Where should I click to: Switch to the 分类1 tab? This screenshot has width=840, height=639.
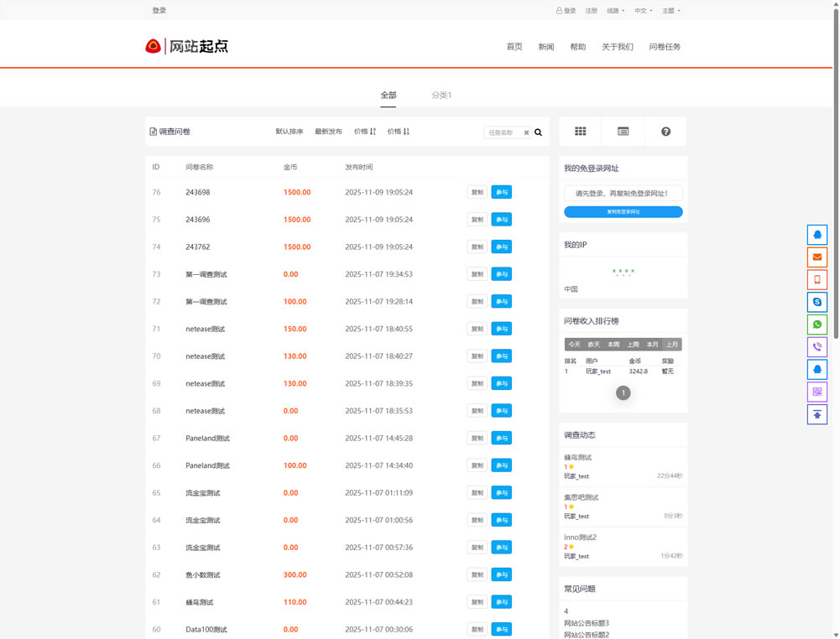(x=441, y=96)
